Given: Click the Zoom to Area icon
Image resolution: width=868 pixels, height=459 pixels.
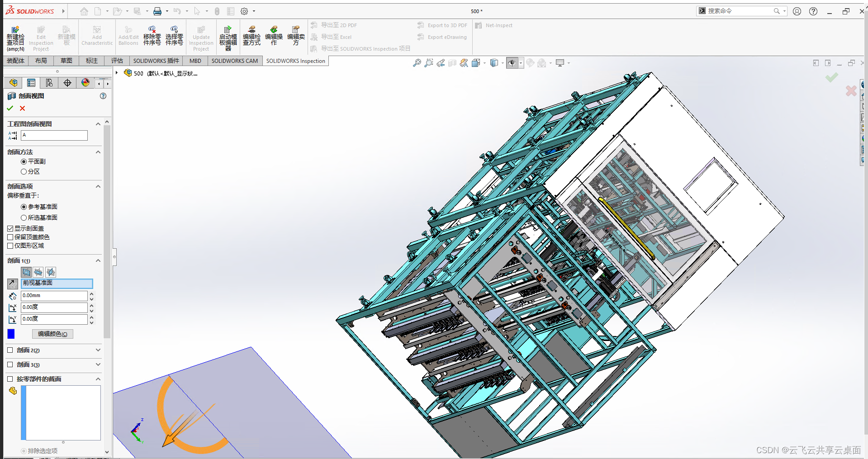Looking at the screenshot, I should [x=429, y=63].
